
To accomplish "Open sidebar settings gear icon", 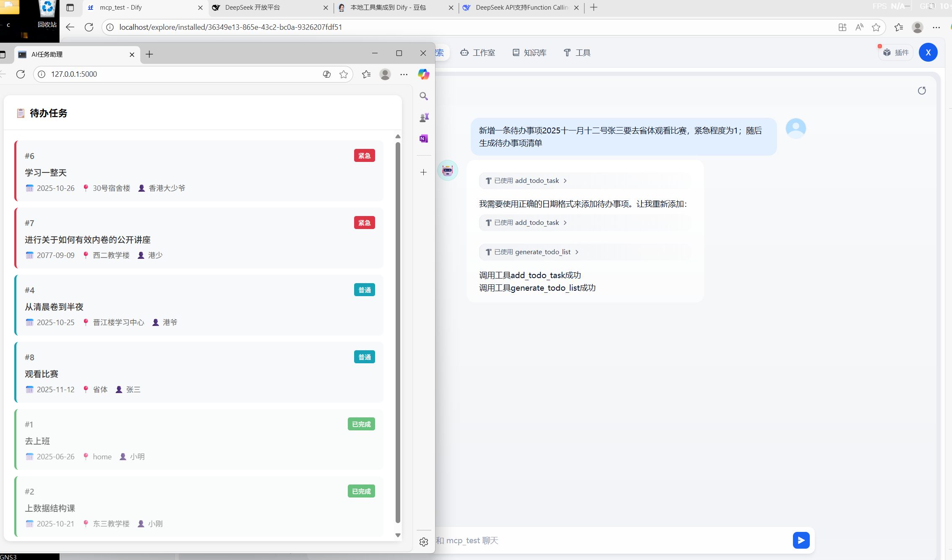I will (424, 542).
